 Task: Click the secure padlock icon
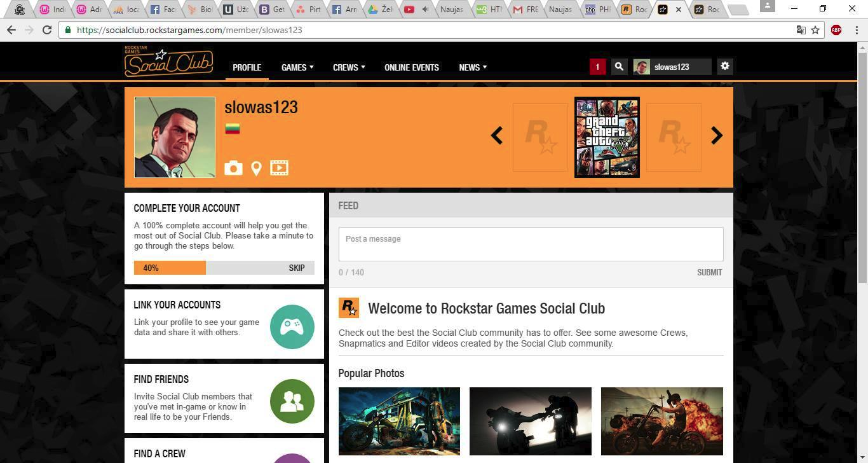[x=68, y=30]
